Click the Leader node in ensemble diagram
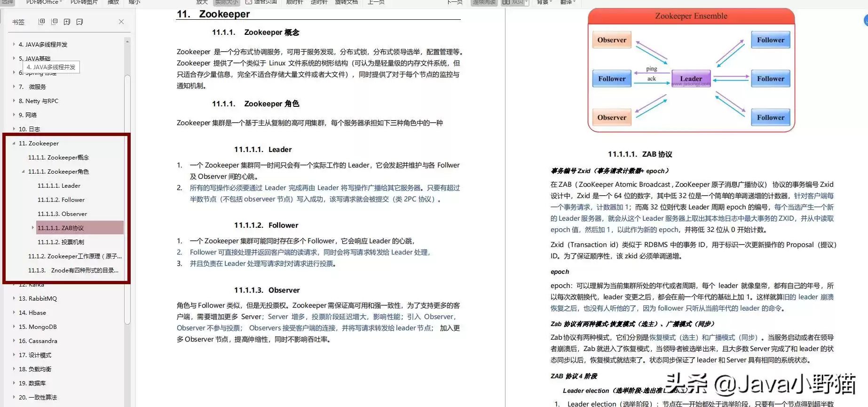This screenshot has height=407, width=868. tap(691, 78)
